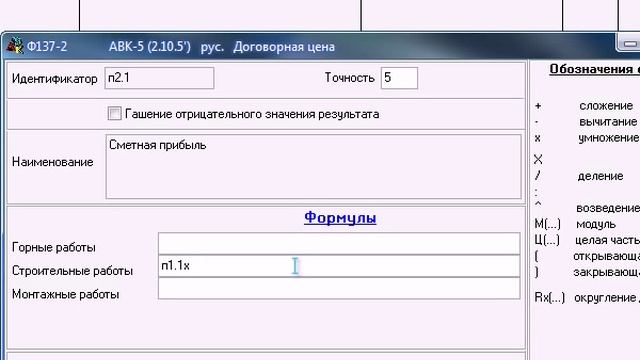Click the Горные работы label
The image size is (640, 360).
click(x=53, y=247)
